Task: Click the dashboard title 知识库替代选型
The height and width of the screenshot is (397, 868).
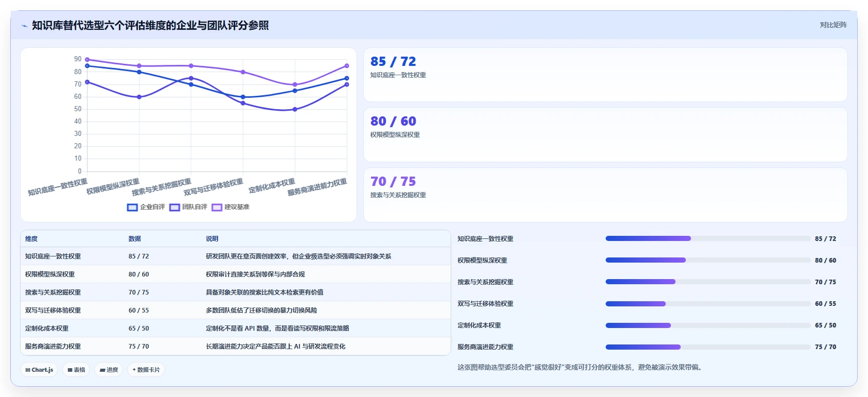Action: pyautogui.click(x=150, y=25)
